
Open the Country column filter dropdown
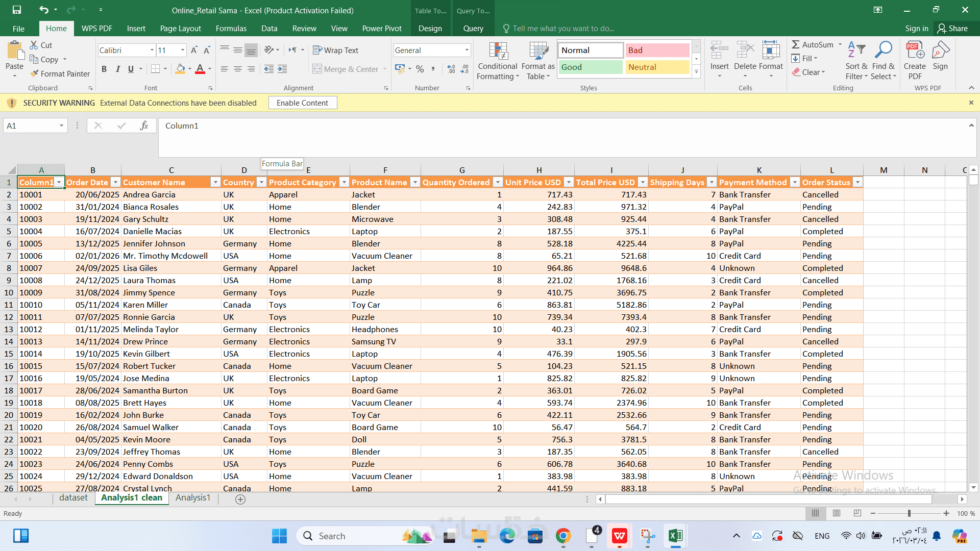(x=261, y=182)
